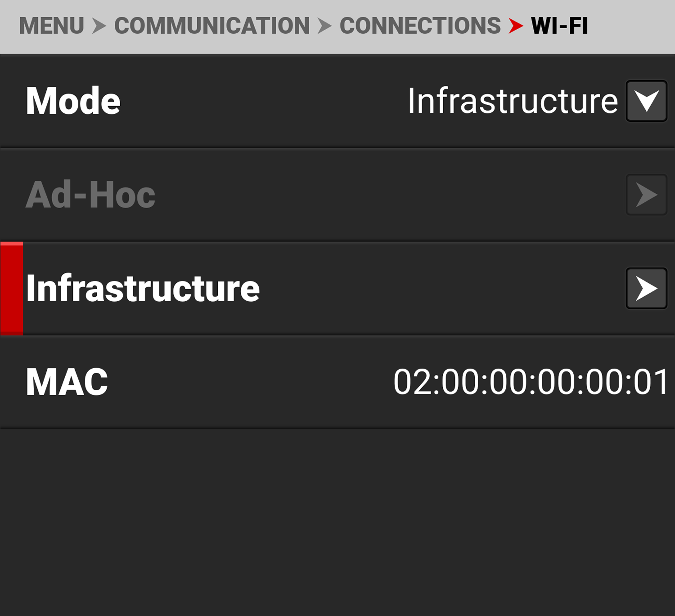Viewport: 675px width, 616px height.
Task: Click the gray arrow right after MENU
Action: pos(99,26)
